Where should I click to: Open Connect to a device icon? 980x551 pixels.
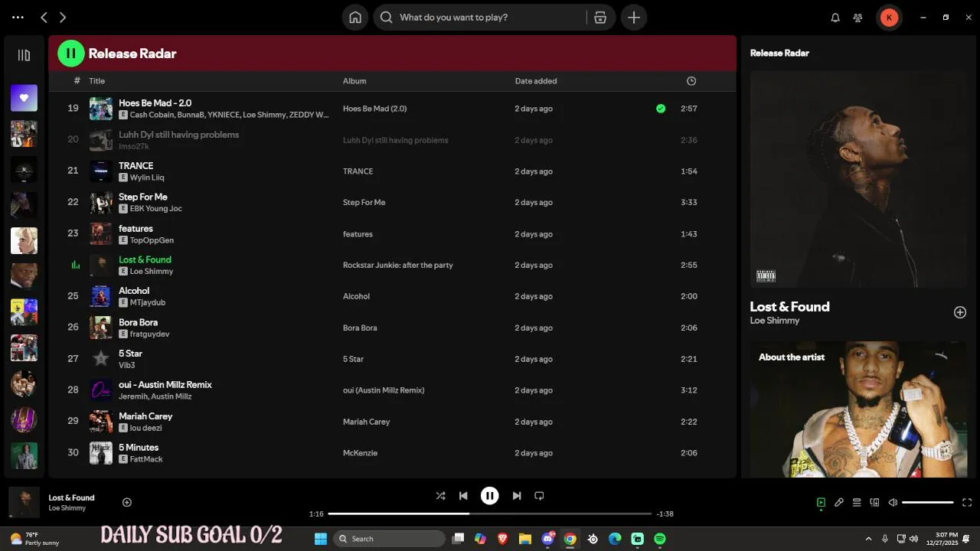(874, 503)
